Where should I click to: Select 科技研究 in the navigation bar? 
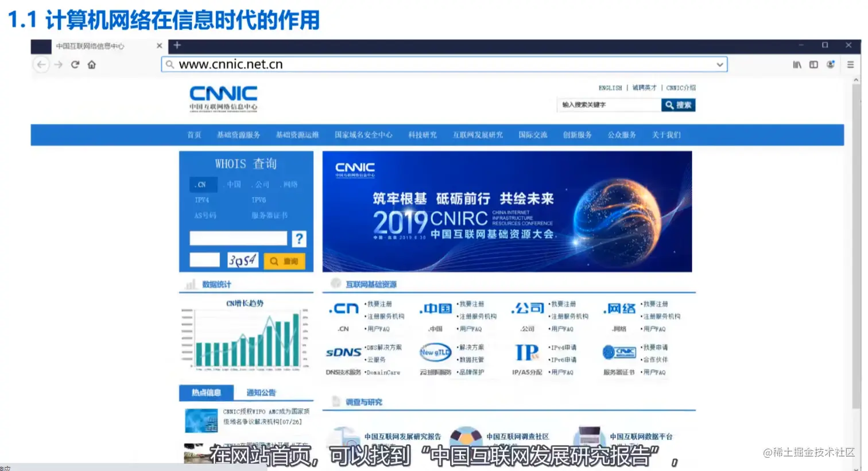423,135
